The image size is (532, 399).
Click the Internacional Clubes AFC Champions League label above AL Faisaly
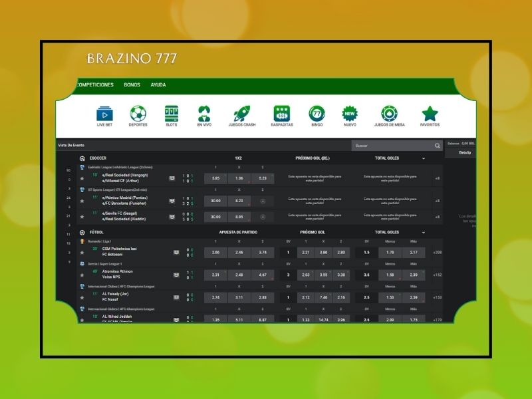(121, 287)
